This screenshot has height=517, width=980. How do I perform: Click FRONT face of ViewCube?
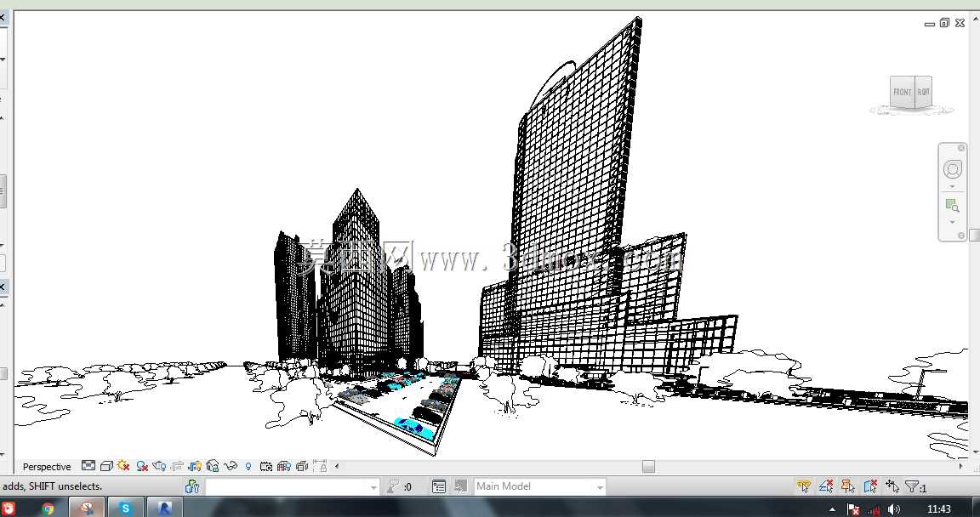(902, 92)
